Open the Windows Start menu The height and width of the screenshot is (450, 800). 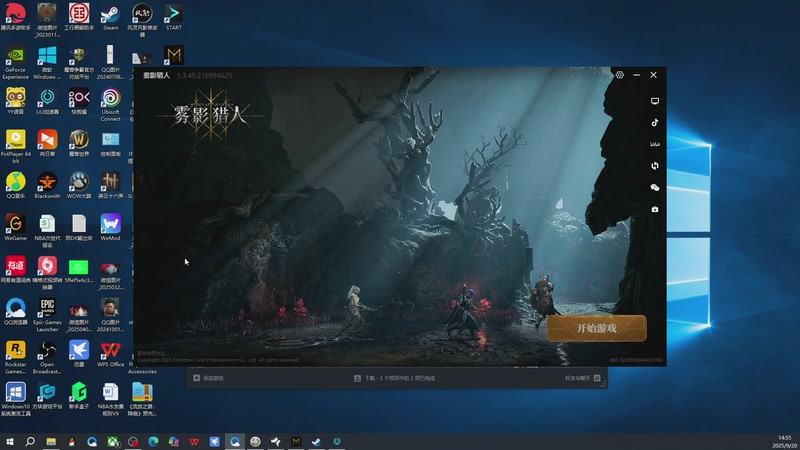point(10,442)
